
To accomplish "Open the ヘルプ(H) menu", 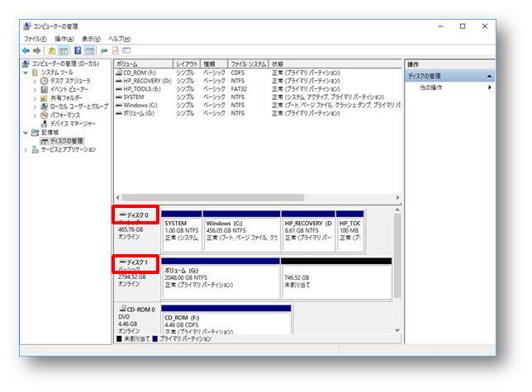I will [x=120, y=39].
